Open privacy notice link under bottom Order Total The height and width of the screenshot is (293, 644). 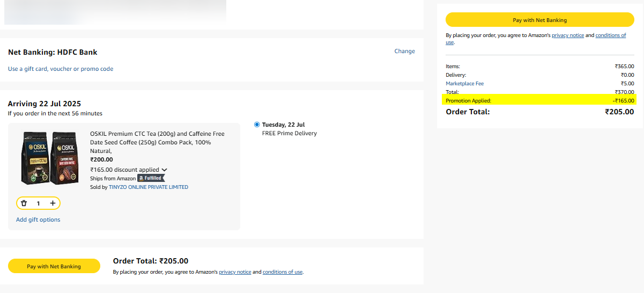(x=235, y=272)
